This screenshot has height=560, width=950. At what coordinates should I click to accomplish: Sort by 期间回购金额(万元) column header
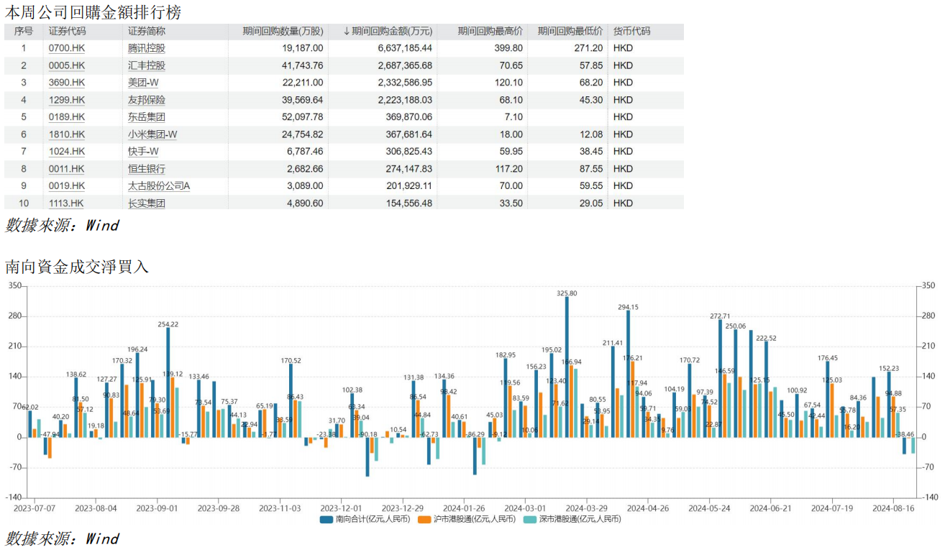tap(388, 31)
